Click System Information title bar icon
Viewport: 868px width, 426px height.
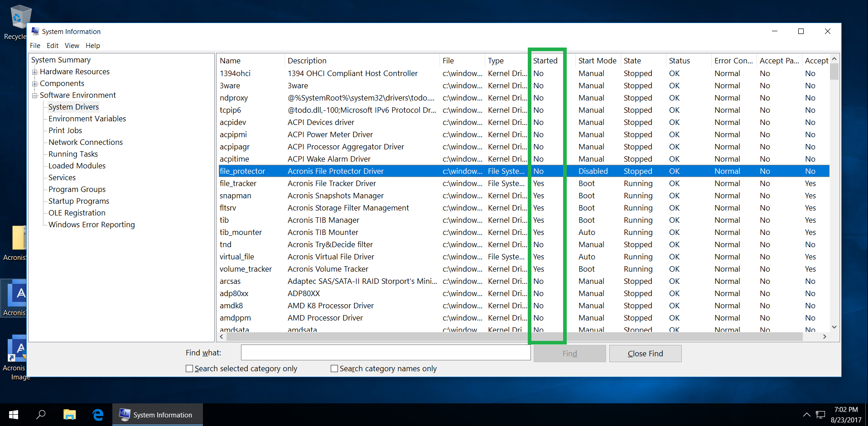tap(35, 31)
